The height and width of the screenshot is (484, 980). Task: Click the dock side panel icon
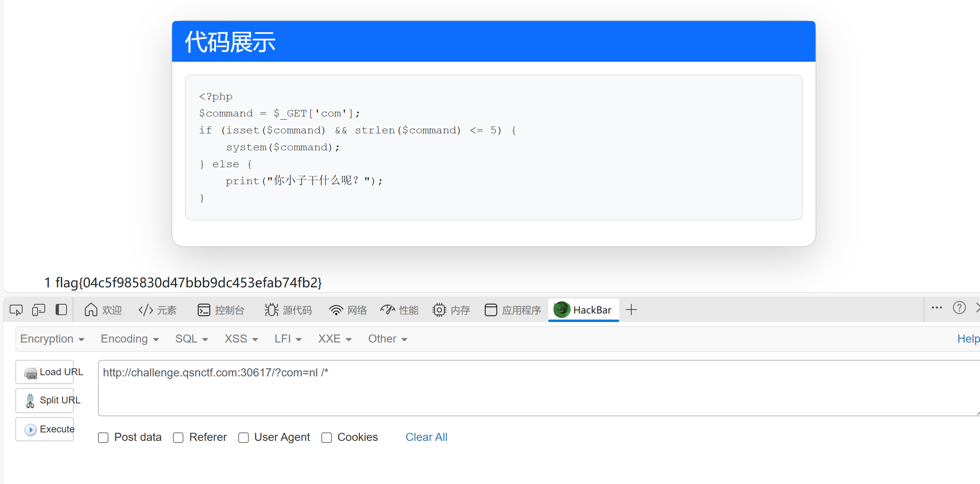tap(61, 310)
